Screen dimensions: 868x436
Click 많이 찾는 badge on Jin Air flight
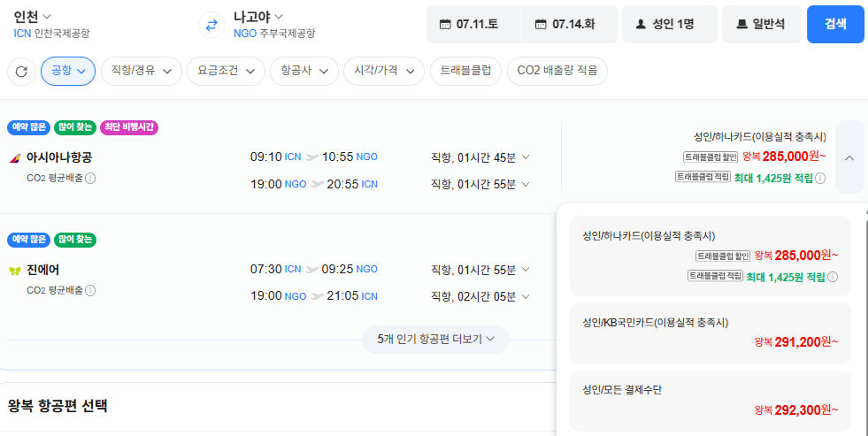pyautogui.click(x=74, y=240)
